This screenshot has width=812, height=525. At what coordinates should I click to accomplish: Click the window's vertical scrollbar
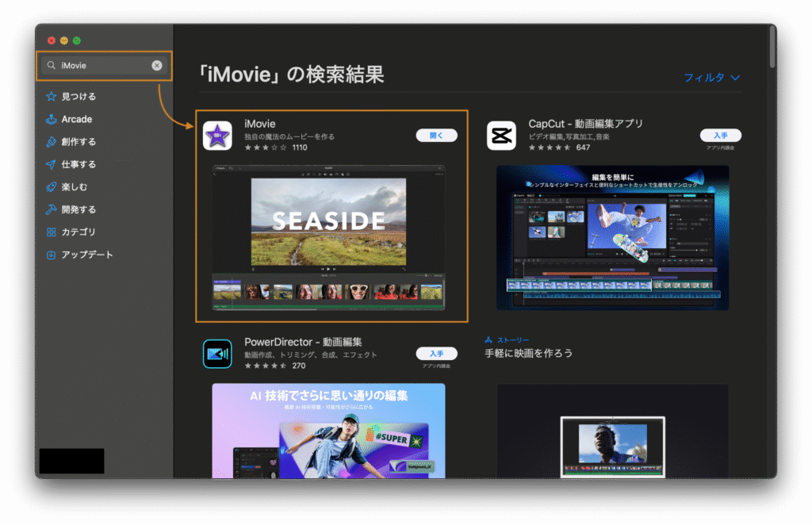(x=772, y=47)
